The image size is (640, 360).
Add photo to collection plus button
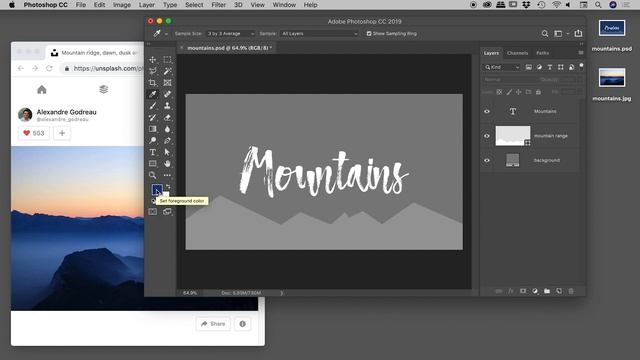pos(62,133)
